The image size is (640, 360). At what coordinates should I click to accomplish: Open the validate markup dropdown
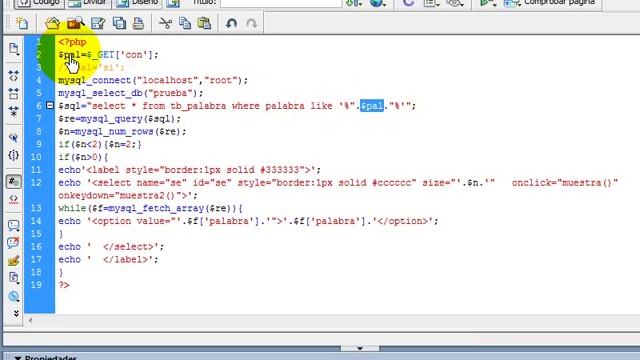[x=487, y=3]
